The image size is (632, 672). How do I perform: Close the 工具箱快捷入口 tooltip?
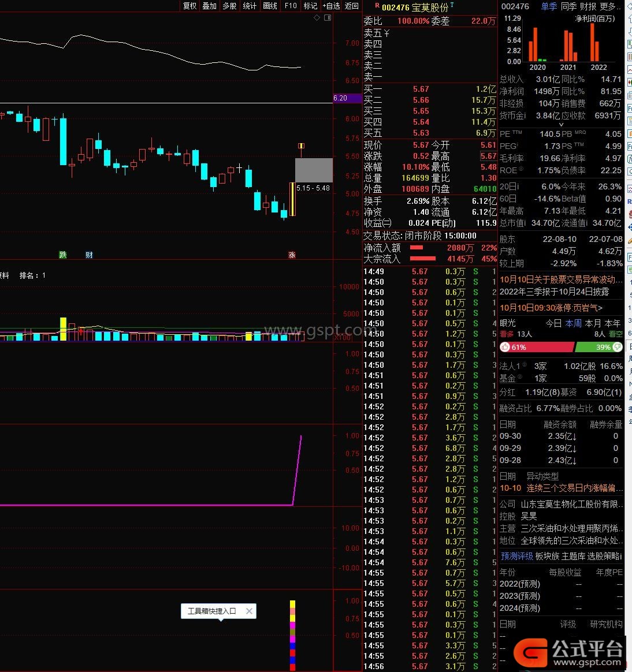[249, 611]
